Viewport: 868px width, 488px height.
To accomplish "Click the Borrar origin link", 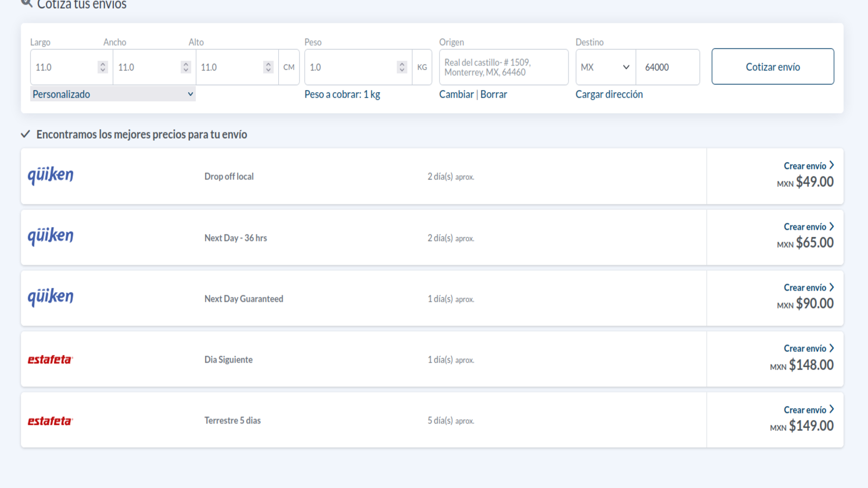I will point(494,94).
